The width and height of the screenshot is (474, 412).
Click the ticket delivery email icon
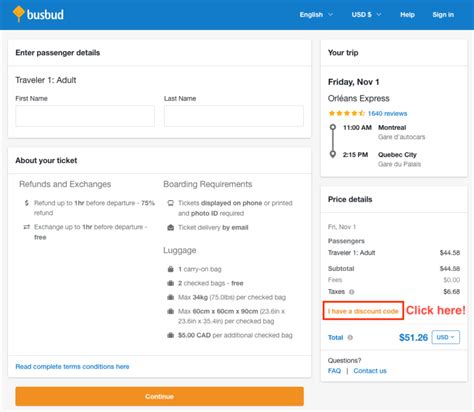pos(171,228)
